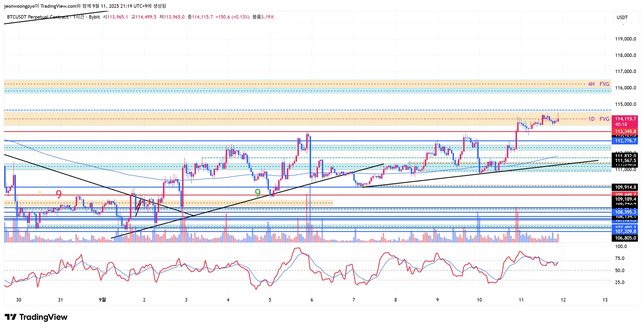This screenshot has height=329, width=644.
Task: Click the red 113,345.8 price line label
Action: point(625,131)
